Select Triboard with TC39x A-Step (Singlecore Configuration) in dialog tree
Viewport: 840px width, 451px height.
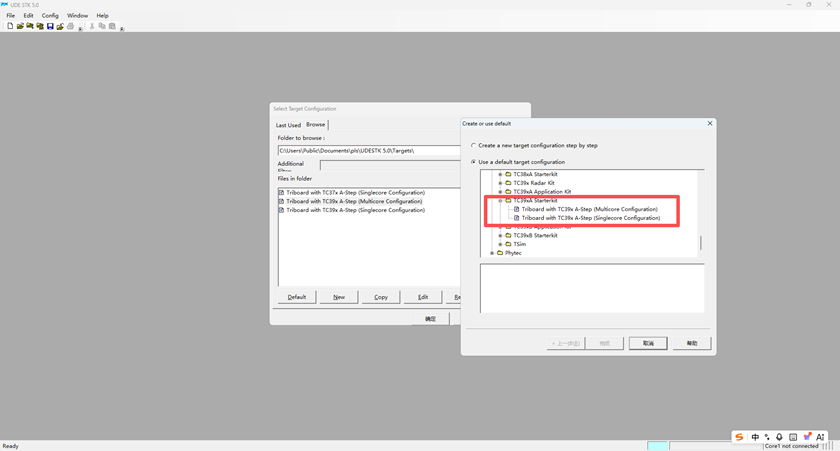(590, 218)
